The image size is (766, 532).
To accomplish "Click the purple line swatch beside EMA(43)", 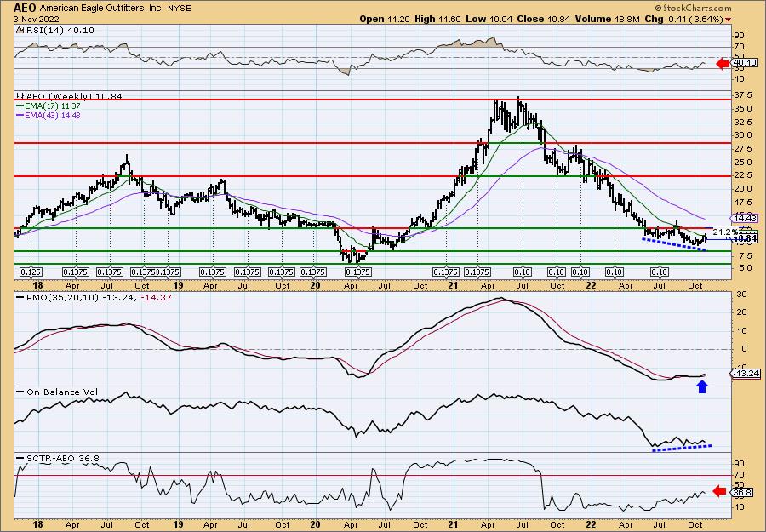I will click(x=20, y=115).
